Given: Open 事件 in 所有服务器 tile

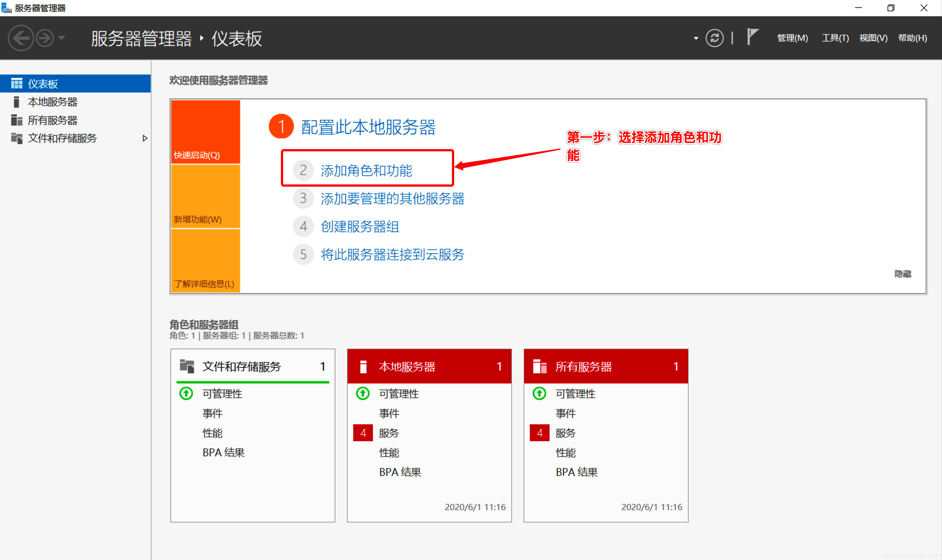Looking at the screenshot, I should pos(566,413).
